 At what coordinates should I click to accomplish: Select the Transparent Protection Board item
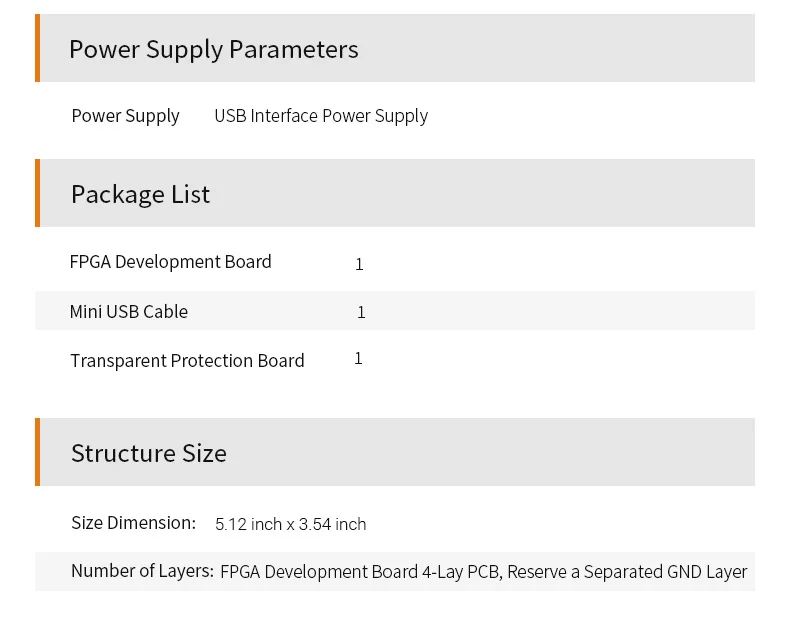pos(187,361)
